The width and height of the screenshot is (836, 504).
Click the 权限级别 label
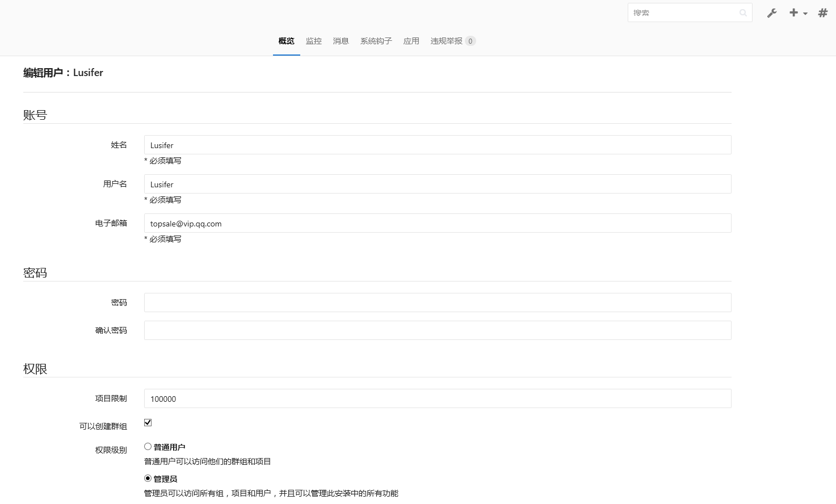click(111, 450)
